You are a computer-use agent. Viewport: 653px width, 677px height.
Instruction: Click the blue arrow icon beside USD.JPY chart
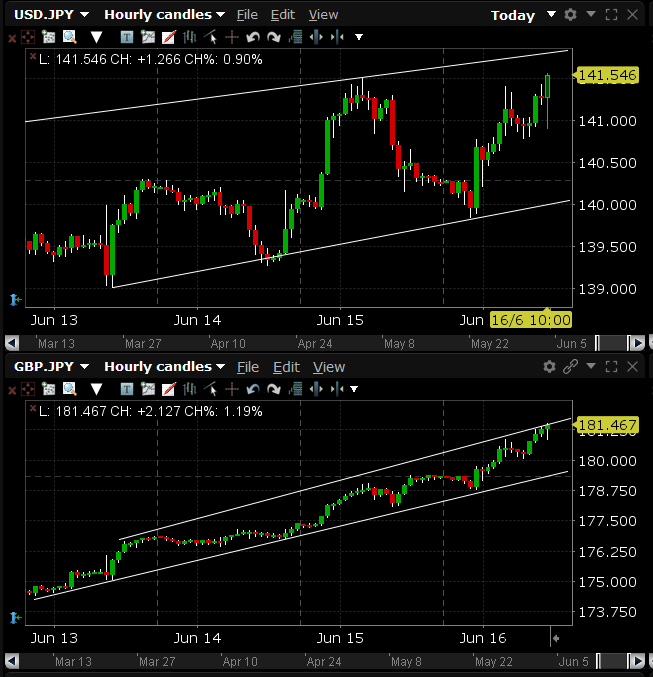tap(15, 299)
